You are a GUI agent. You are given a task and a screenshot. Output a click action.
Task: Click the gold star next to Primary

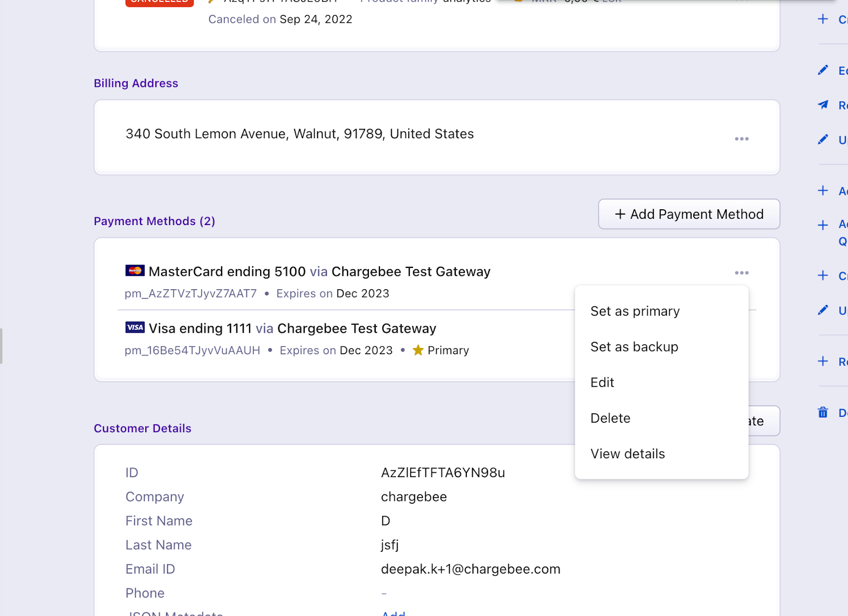pos(418,350)
